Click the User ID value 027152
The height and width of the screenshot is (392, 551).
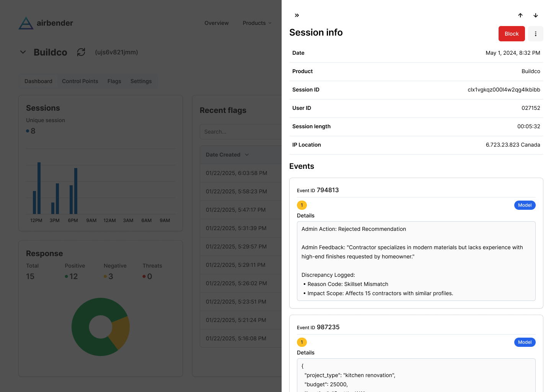tap(531, 108)
